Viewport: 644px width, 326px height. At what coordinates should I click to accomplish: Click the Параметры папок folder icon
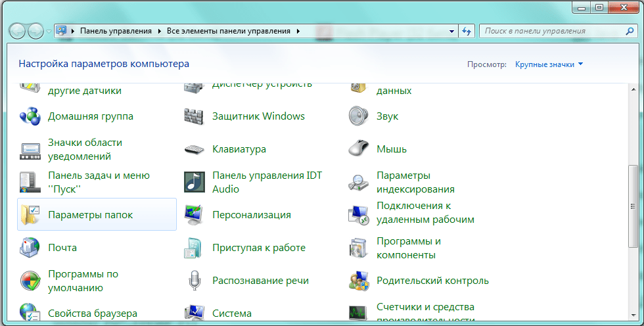point(30,215)
